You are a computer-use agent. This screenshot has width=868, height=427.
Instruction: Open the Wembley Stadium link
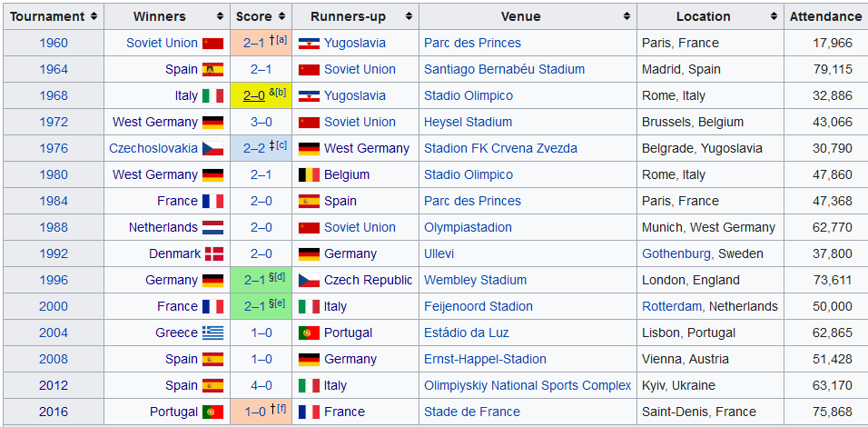475,280
